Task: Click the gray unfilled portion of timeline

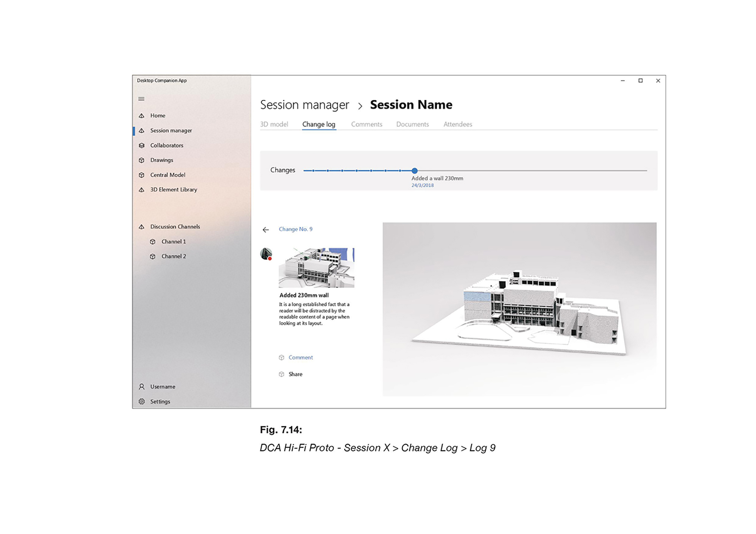Action: pyautogui.click(x=532, y=171)
